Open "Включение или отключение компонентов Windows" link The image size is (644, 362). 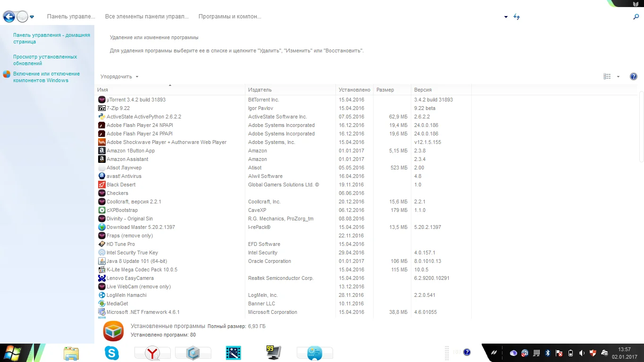(46, 77)
